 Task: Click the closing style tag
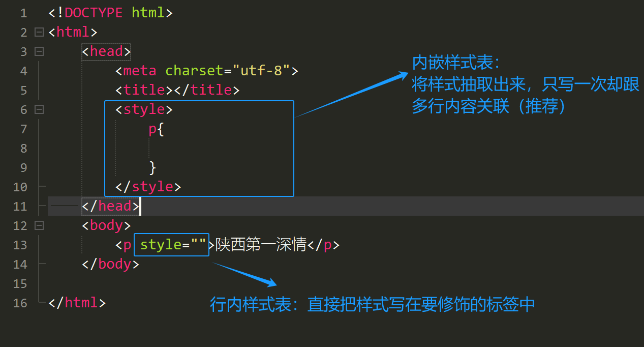[x=148, y=187]
